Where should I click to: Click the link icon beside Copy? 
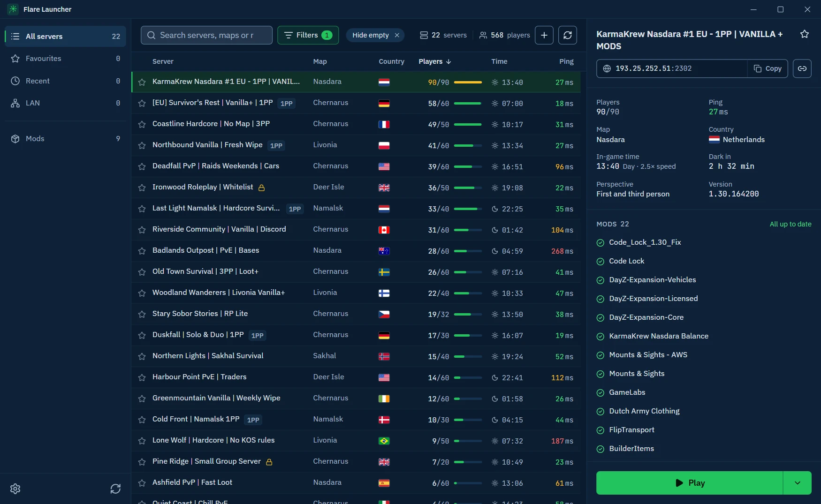(802, 68)
